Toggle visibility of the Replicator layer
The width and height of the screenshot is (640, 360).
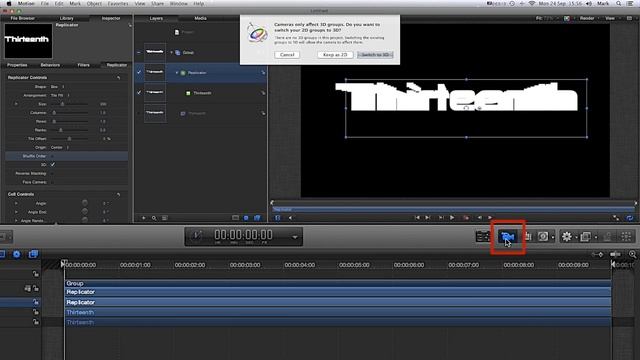pos(139,72)
